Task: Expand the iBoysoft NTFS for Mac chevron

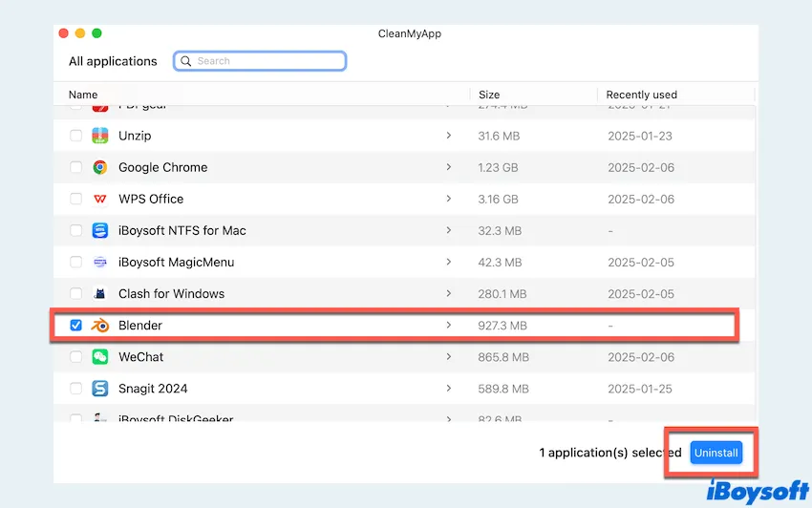Action: coord(448,230)
